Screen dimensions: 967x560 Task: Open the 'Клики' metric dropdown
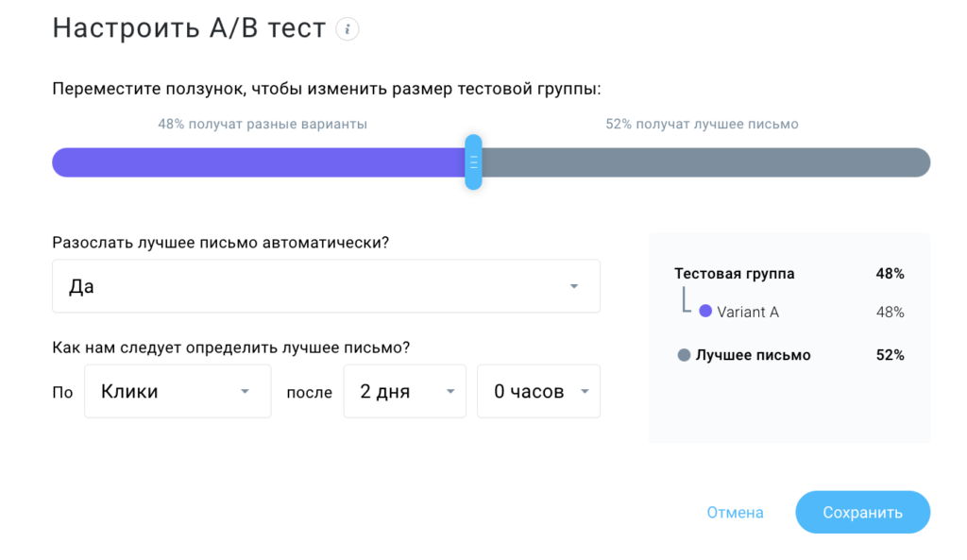(x=178, y=392)
